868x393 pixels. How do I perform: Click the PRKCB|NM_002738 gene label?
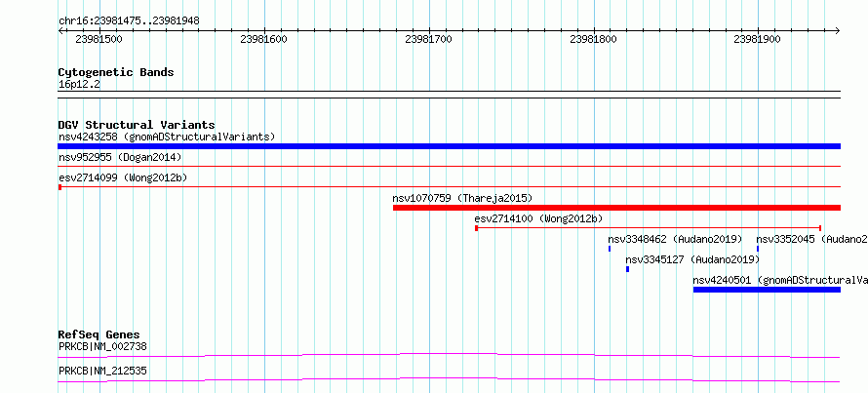click(x=102, y=347)
